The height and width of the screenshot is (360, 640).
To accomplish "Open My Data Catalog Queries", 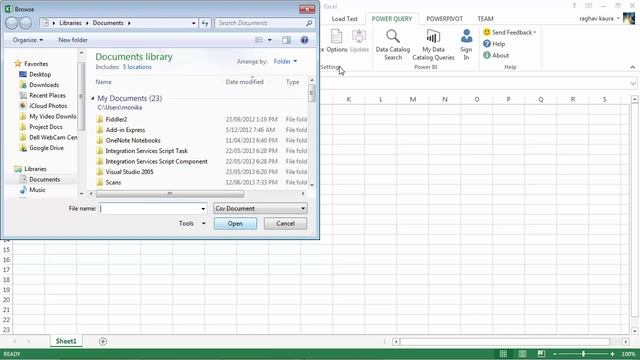I will tap(433, 45).
